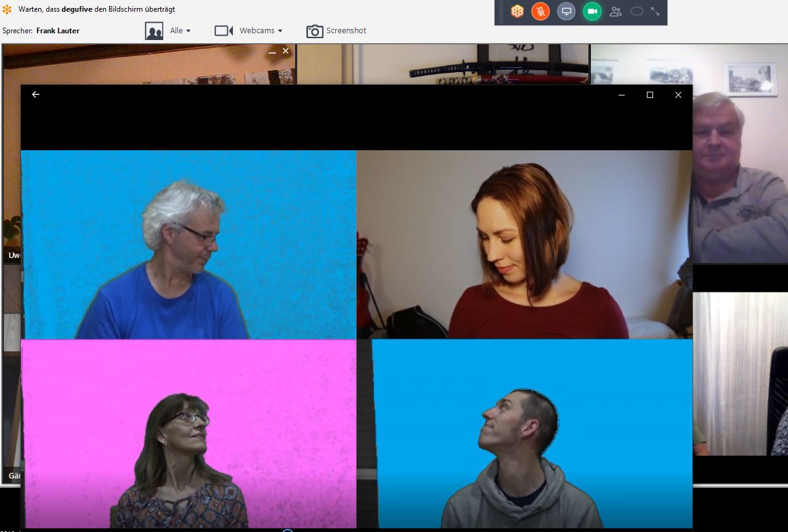
Task: Minimize the webcam tile with the small dash
Action: tap(272, 52)
